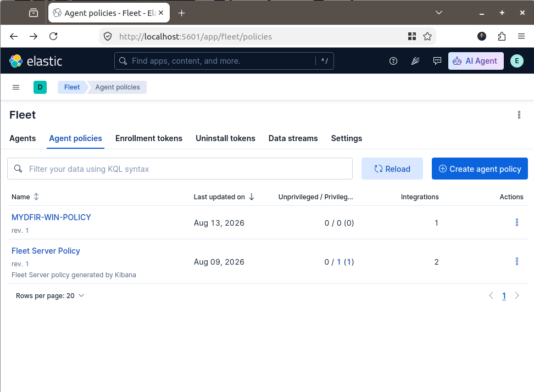The height and width of the screenshot is (392, 534).
Task: Open the feedback chat icon
Action: pos(437,61)
